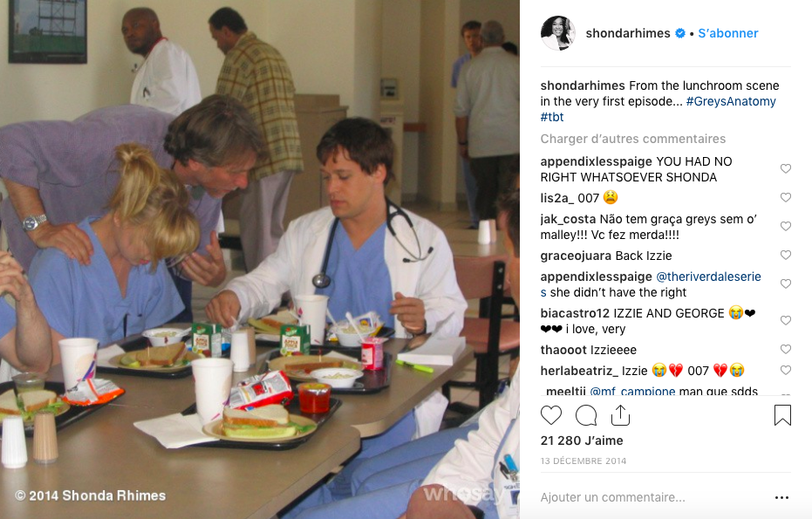This screenshot has height=519, width=812.
Task: Focus the Ajouter un commentaire field
Action: [x=652, y=497]
